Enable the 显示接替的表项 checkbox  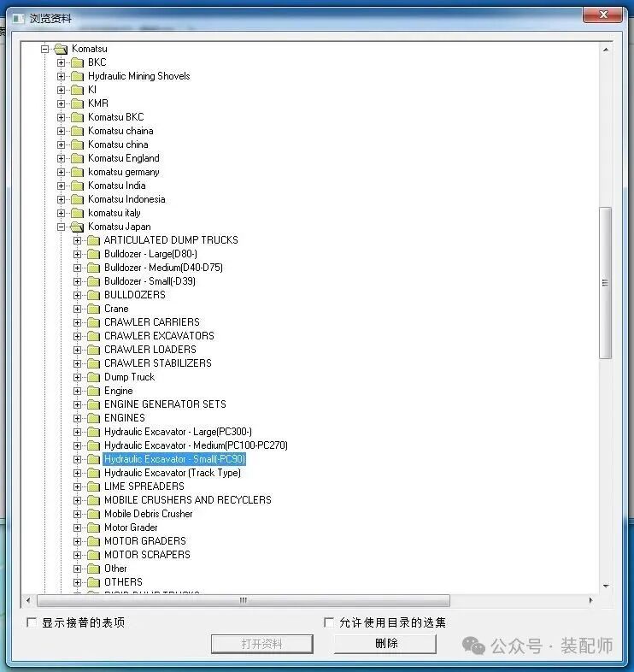[x=32, y=622]
